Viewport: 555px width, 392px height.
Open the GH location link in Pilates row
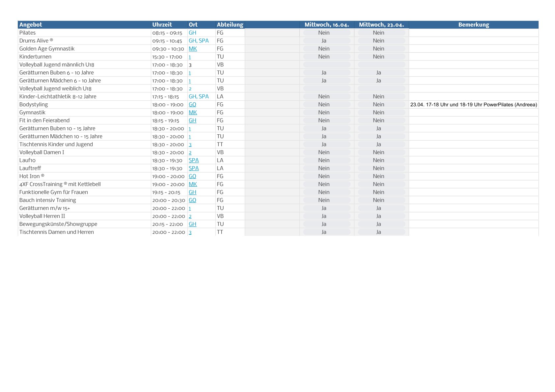tap(192, 33)
